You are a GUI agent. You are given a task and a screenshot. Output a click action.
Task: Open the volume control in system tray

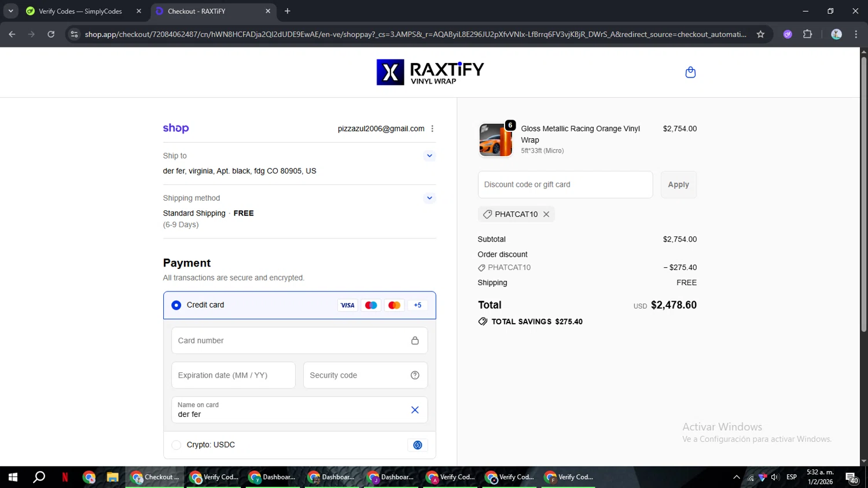tap(775, 477)
